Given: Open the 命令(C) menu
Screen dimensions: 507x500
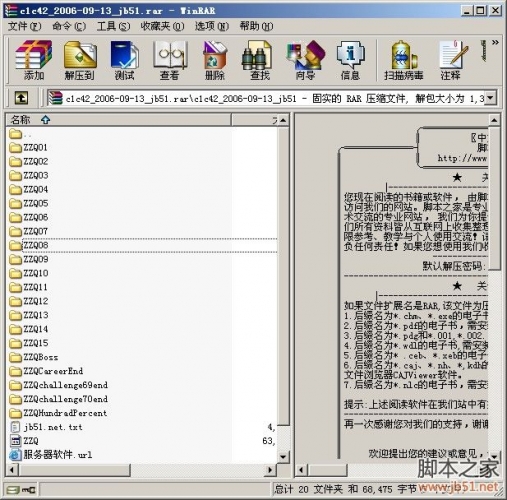Looking at the screenshot, I should [x=69, y=26].
